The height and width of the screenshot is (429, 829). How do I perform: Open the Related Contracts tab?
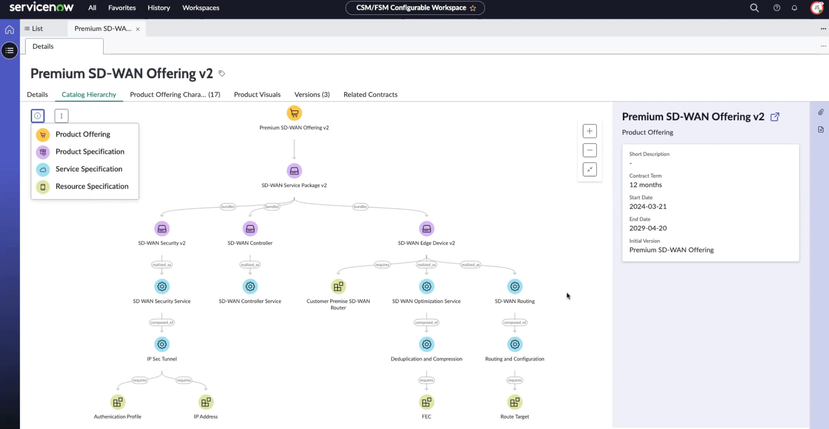click(x=371, y=95)
